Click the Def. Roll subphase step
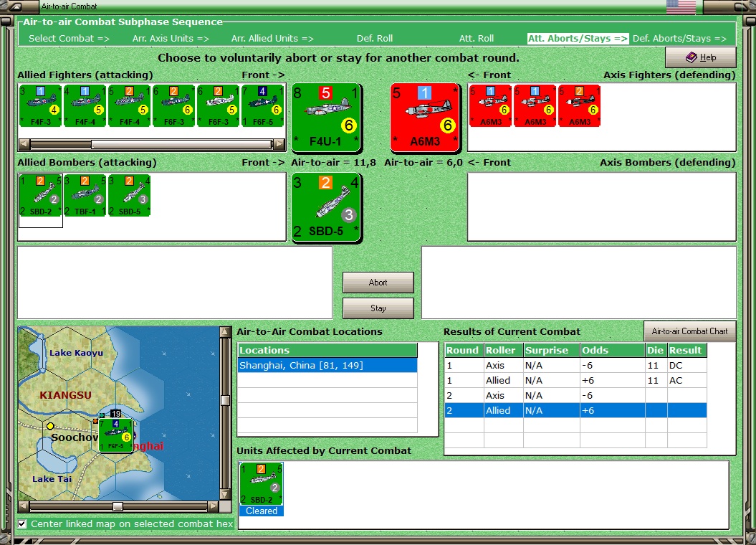The height and width of the screenshot is (545, 756). point(375,39)
